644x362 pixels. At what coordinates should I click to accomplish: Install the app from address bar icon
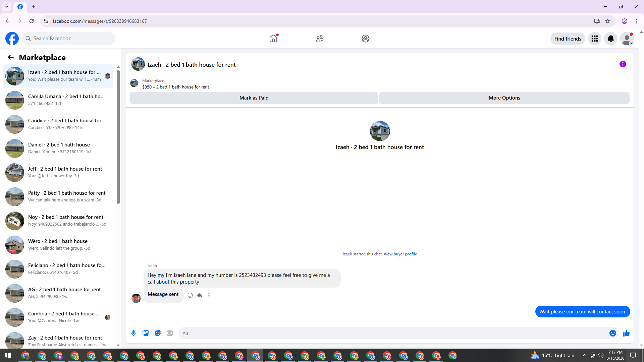pyautogui.click(x=597, y=21)
